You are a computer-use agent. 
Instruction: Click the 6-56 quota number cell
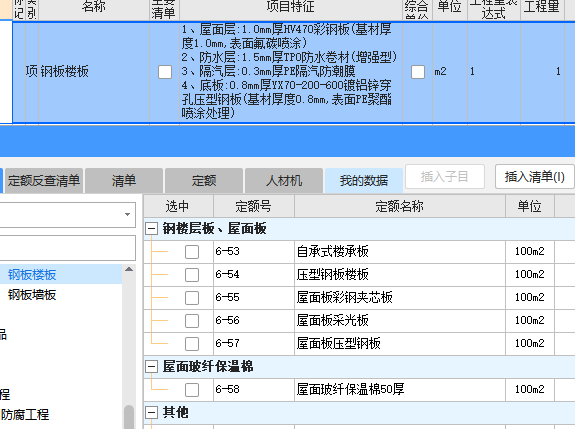[254, 321]
